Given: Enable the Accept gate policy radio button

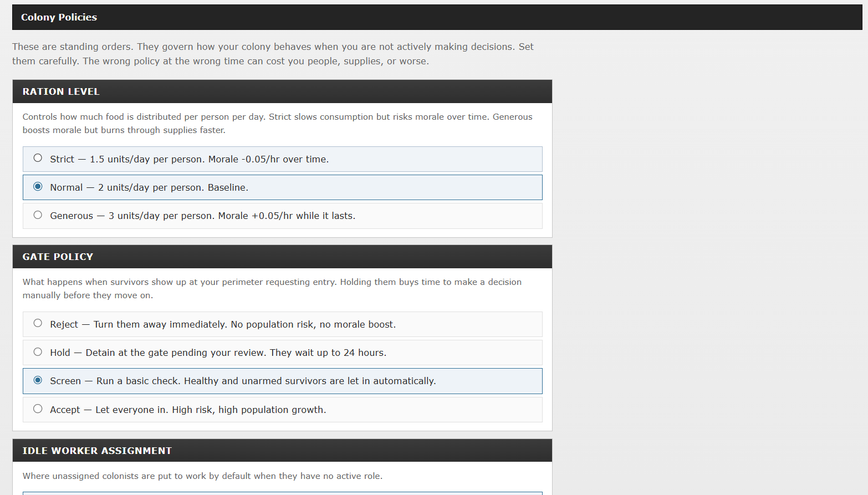Looking at the screenshot, I should (38, 409).
